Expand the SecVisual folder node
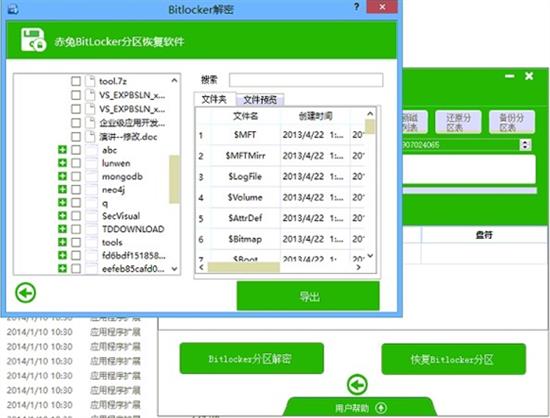The width and height of the screenshot is (550, 418). 62,216
